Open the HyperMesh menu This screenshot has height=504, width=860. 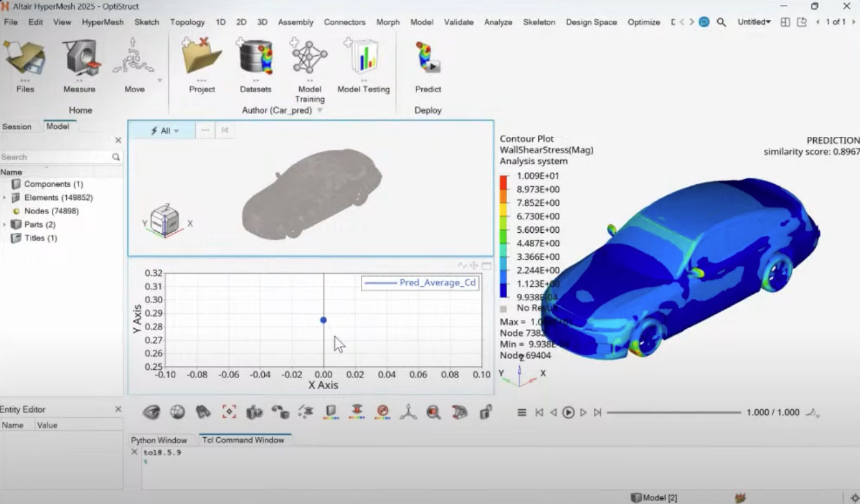[x=103, y=22]
